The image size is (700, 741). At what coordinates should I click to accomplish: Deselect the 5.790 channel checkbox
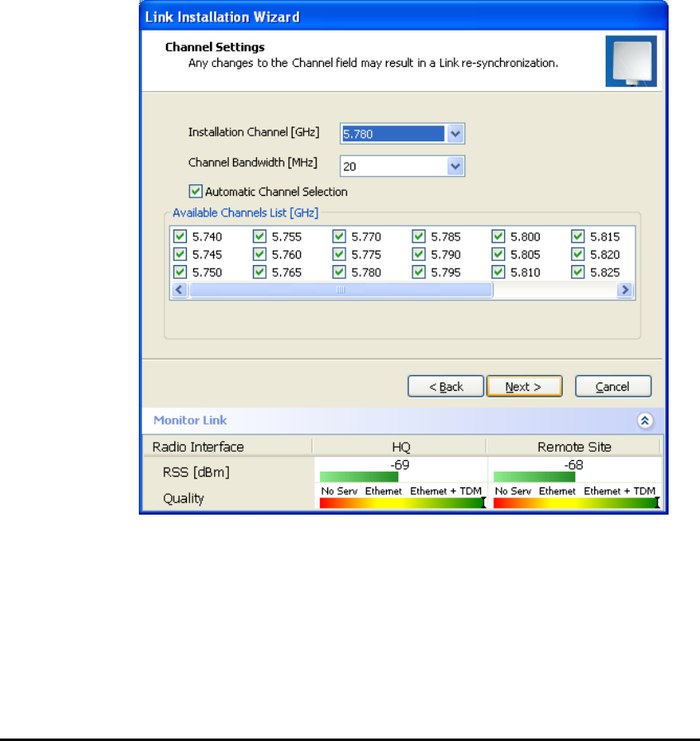[x=419, y=254]
